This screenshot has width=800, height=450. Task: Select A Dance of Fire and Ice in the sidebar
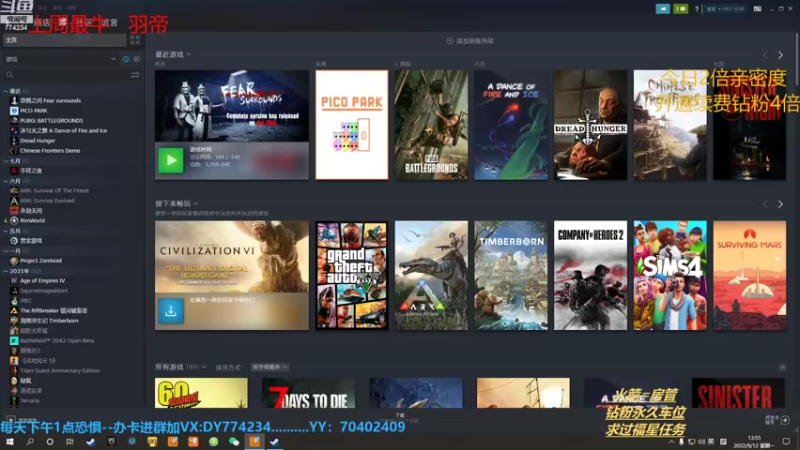pos(63,131)
